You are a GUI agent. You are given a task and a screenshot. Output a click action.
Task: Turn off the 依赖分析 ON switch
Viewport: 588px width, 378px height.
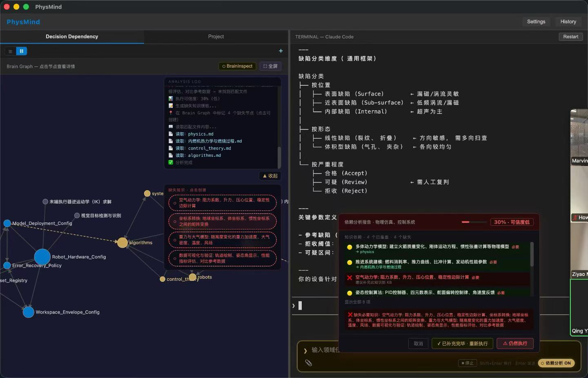(x=556, y=363)
